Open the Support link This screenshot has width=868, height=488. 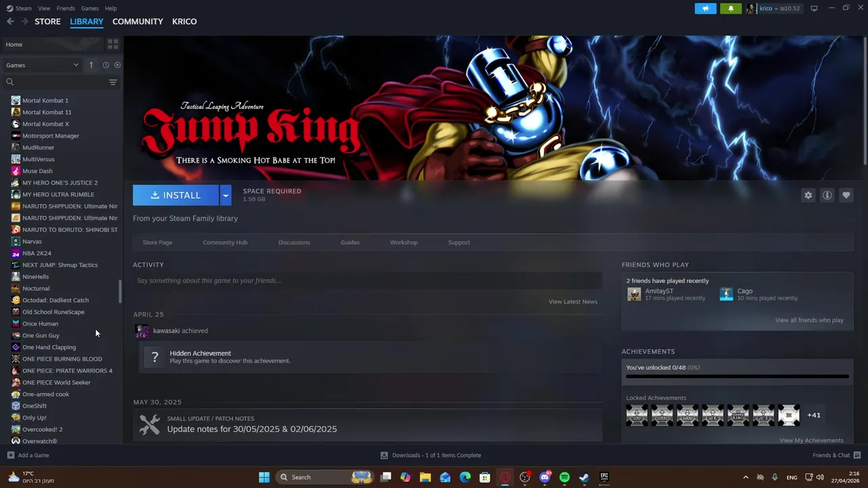[x=459, y=242]
